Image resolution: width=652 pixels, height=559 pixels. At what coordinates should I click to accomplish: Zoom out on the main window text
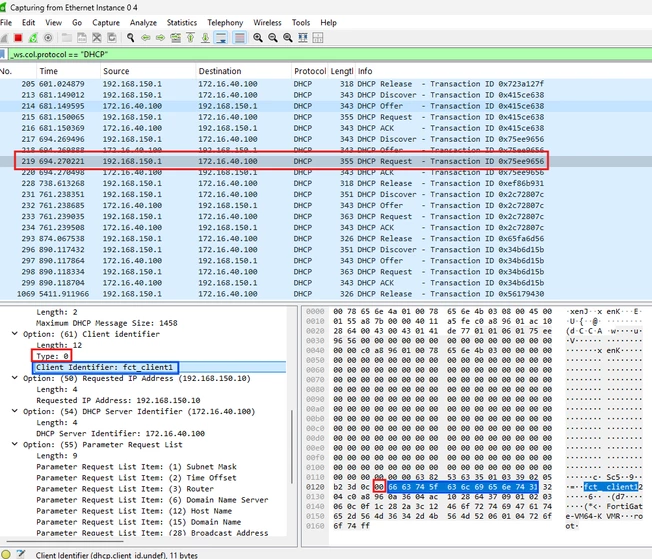point(273,38)
